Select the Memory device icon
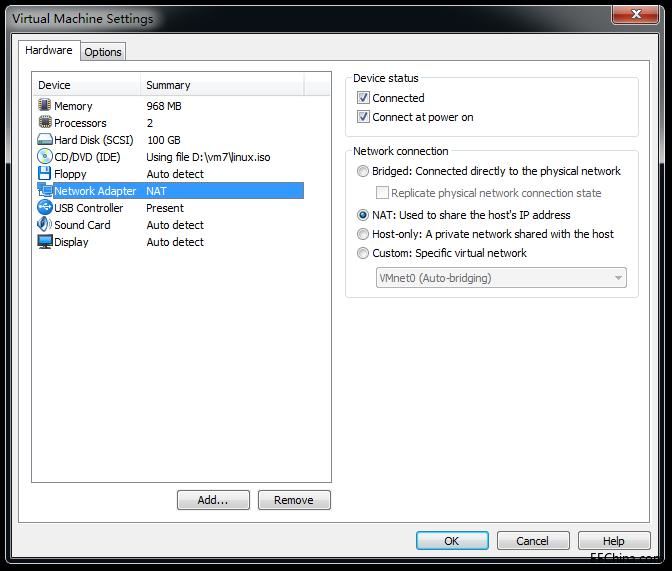Screen dimensions: 672x571 [45, 106]
